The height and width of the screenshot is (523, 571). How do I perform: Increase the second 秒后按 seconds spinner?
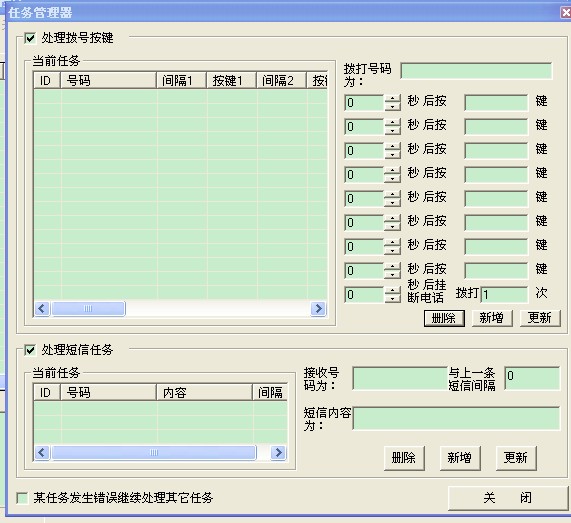(x=393, y=123)
